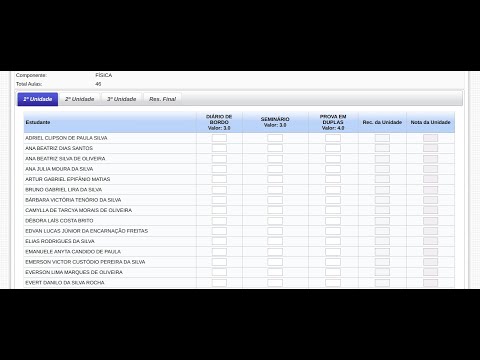The width and height of the screenshot is (480, 360).
Task: Click Nota da Unidade field for Elias Rodrigues da Silva
Action: (430, 241)
